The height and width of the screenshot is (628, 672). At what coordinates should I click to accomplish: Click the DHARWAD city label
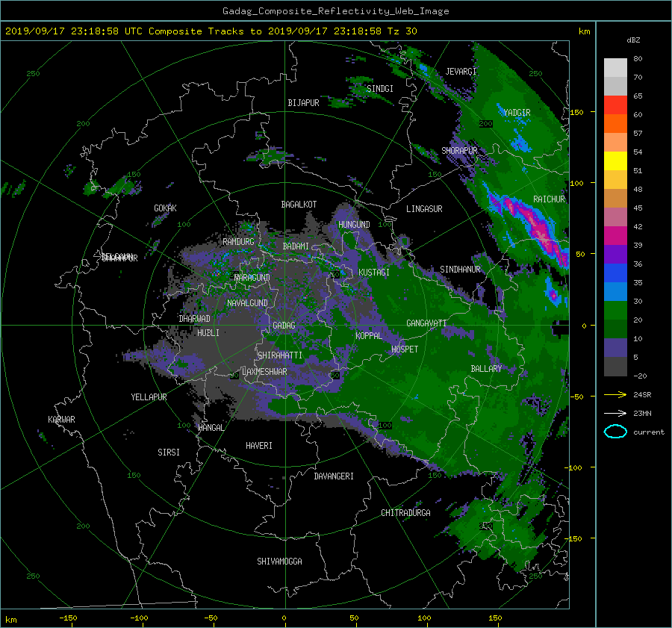click(195, 319)
